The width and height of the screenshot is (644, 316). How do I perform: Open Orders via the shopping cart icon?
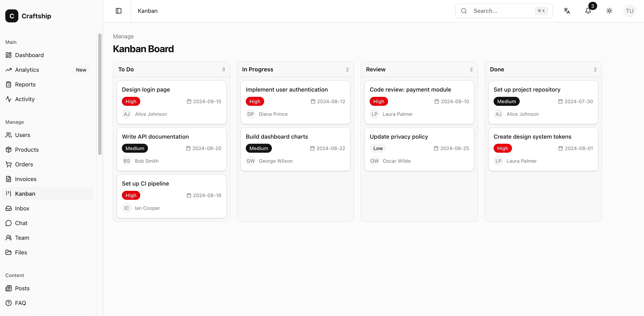pyautogui.click(x=9, y=164)
